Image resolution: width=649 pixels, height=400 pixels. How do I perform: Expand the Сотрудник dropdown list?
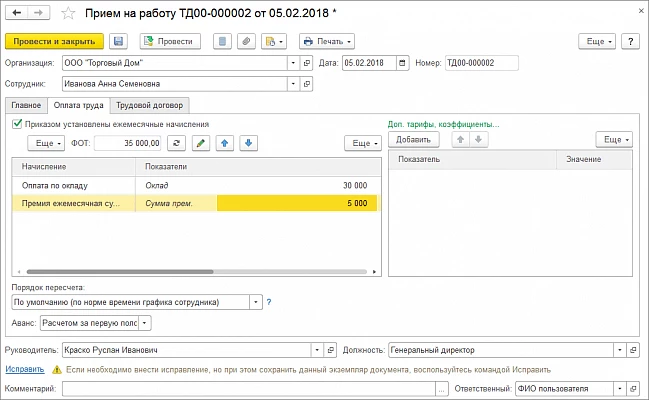(x=293, y=84)
